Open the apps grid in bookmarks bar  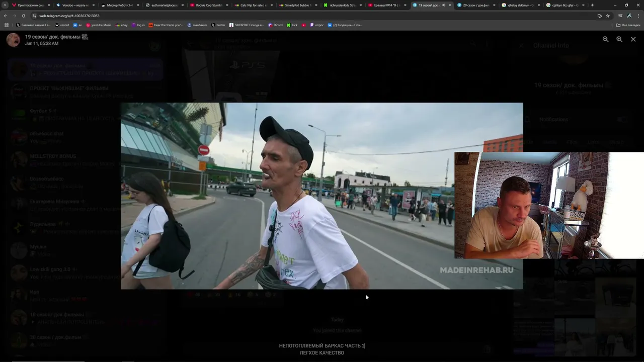tap(7, 25)
